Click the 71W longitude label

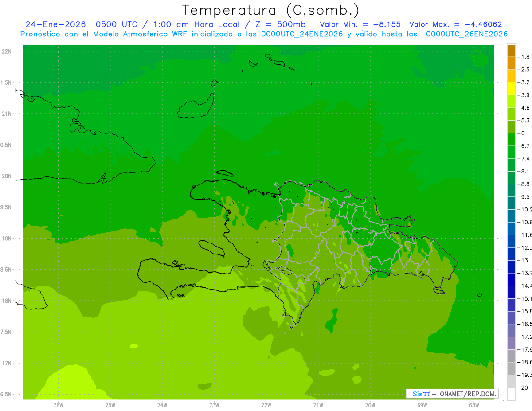(318, 406)
